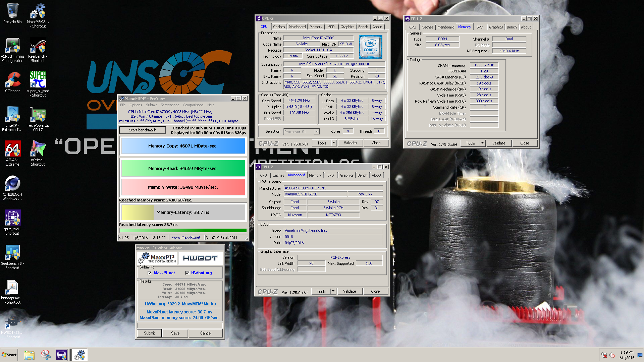Screen dimensions: 644x362
Task: Toggle the MaxxPI.net submit checkbox
Action: [150, 273]
